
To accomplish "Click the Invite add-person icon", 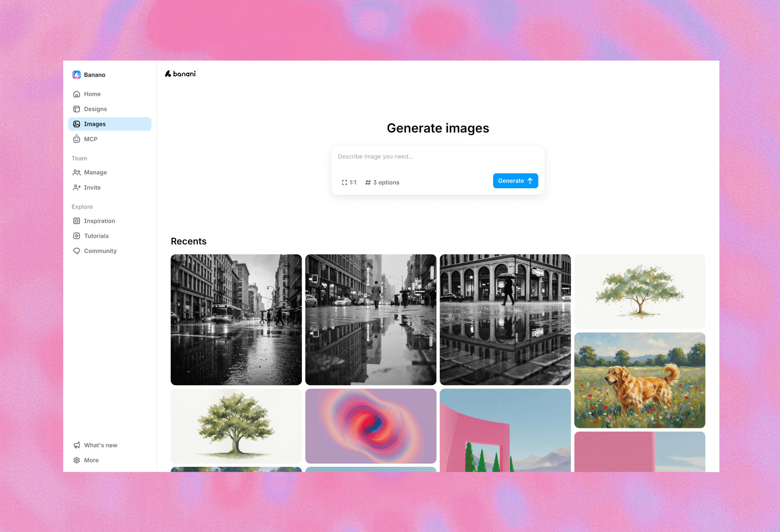I will tap(76, 188).
